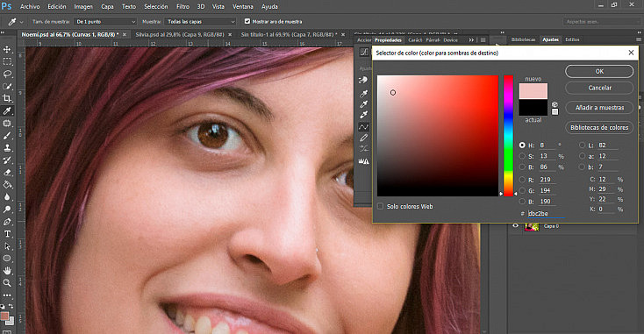Select the Eyedropper tool in left toolbar
The height and width of the screenshot is (334, 644).
click(7, 110)
